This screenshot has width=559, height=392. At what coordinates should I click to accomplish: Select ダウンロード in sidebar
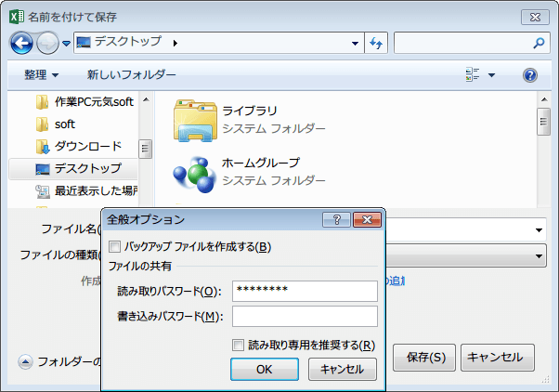click(79, 146)
